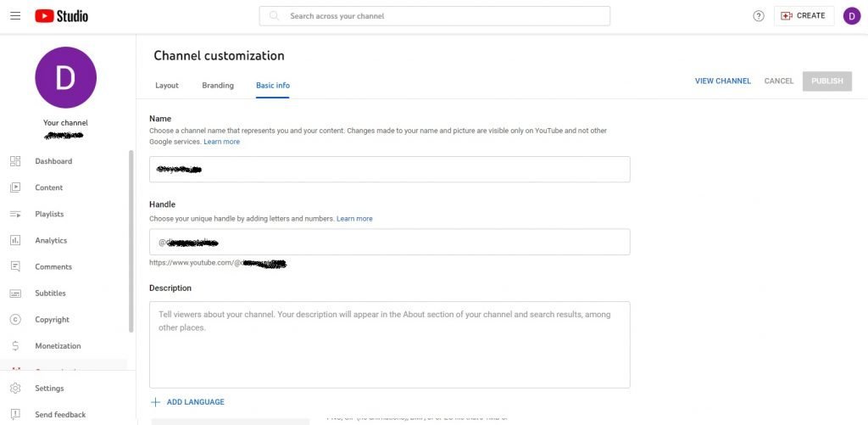This screenshot has height=425, width=868.
Task: Click the Comments sidebar icon
Action: [x=15, y=266]
